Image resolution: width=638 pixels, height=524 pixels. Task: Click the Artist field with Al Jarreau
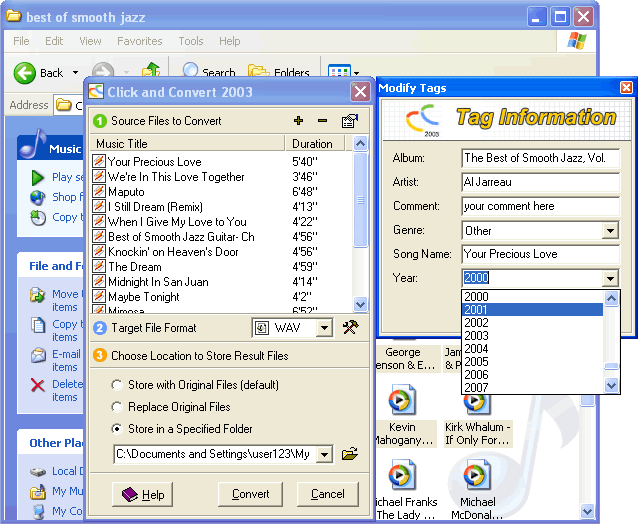click(x=540, y=182)
